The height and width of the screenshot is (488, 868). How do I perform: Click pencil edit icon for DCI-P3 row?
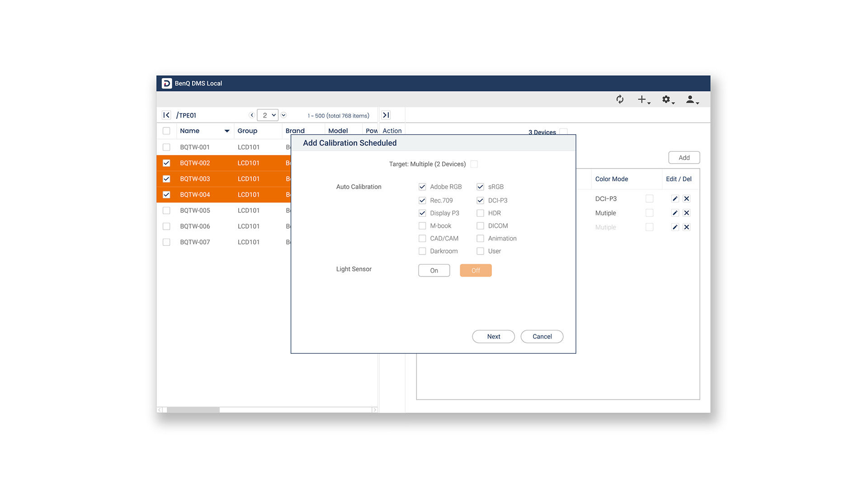pos(675,199)
